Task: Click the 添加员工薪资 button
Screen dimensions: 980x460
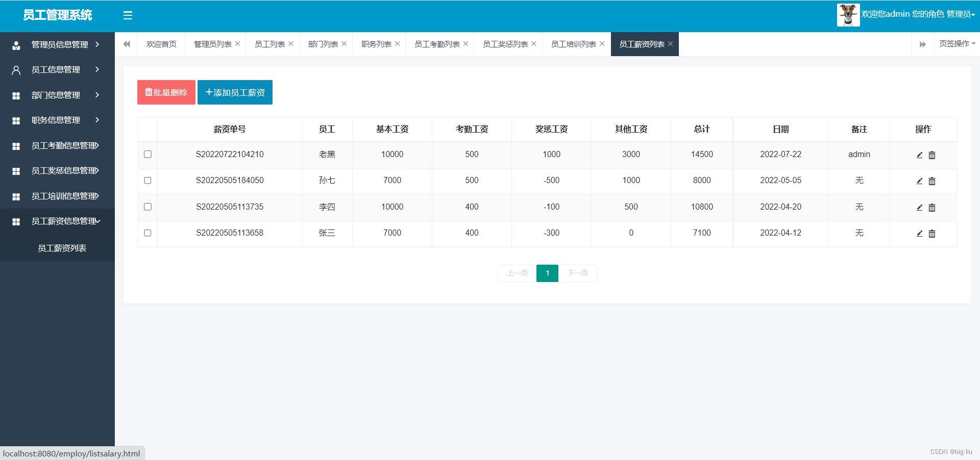Action: (x=235, y=92)
